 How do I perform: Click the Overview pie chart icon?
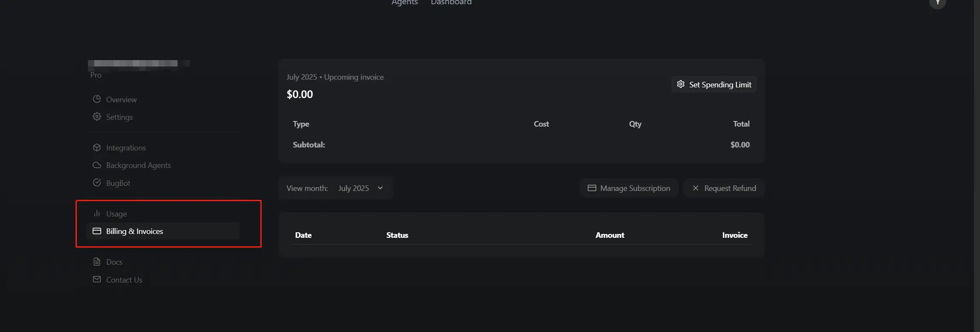click(97, 99)
